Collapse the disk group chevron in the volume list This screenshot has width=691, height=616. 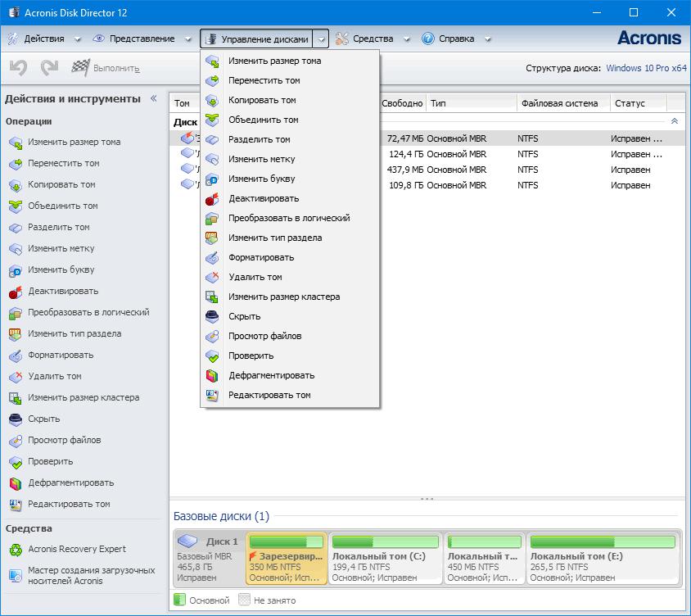coord(674,121)
